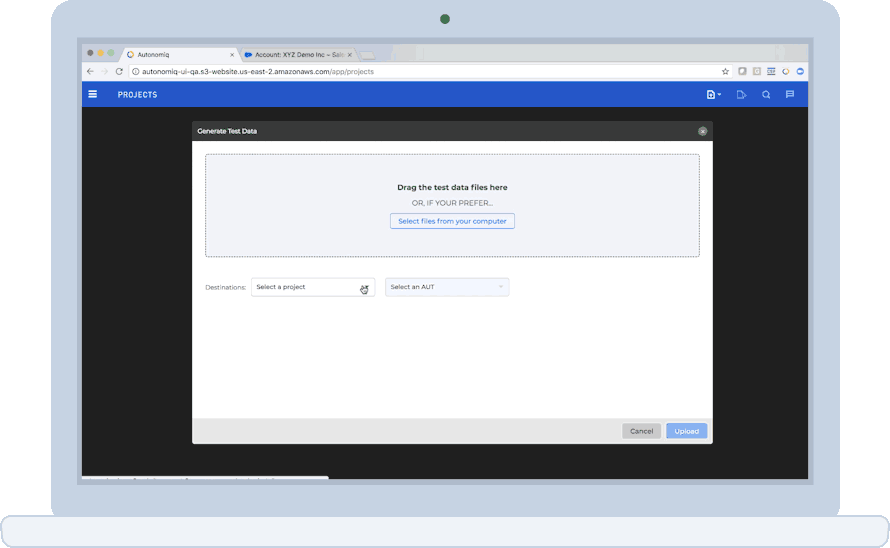Viewport: 890px width, 548px height.
Task: Click the Upload button
Action: 686,431
